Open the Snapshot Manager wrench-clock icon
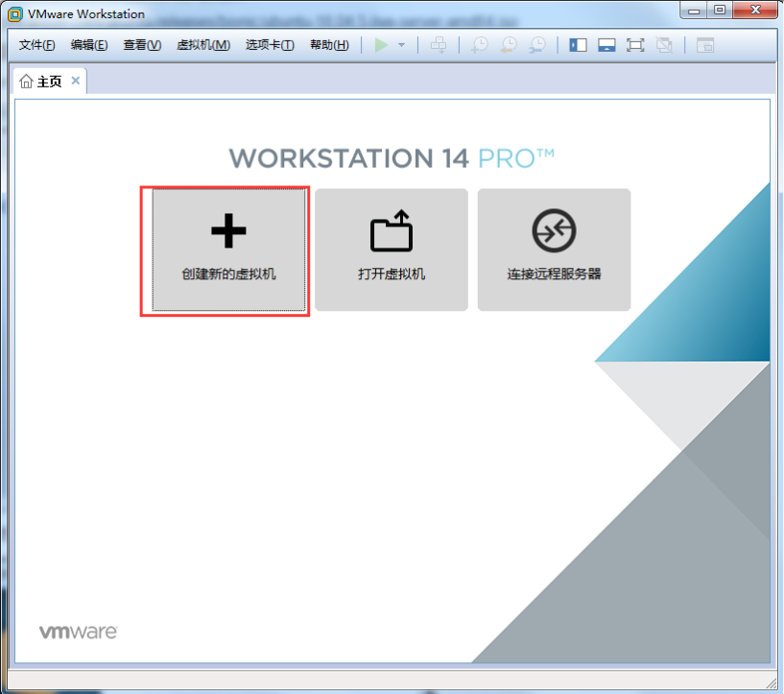The image size is (784, 694). [538, 45]
